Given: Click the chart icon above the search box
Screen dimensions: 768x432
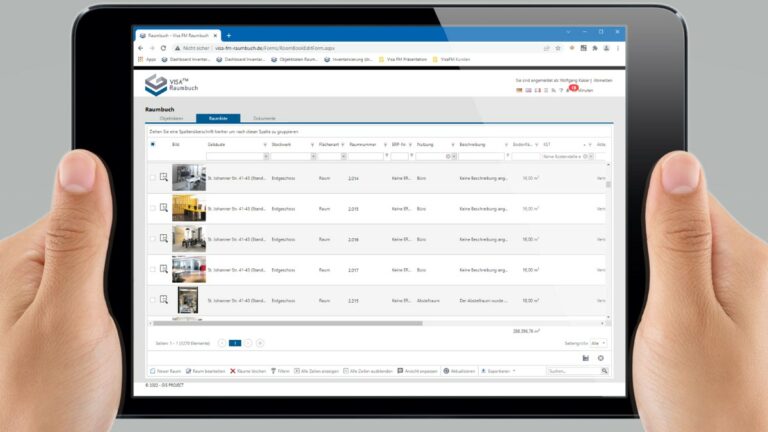Looking at the screenshot, I should (586, 357).
